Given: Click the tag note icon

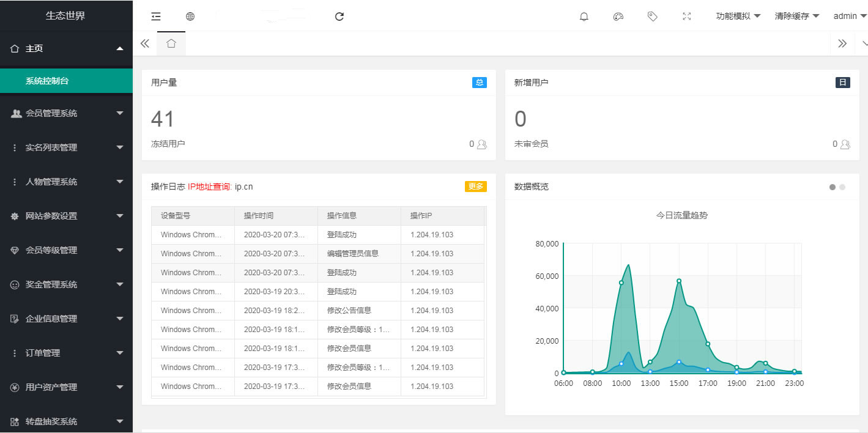Looking at the screenshot, I should pyautogui.click(x=652, y=17).
